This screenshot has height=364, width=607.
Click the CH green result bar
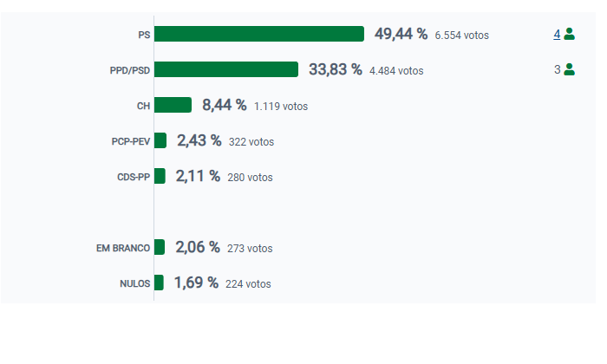coord(173,105)
